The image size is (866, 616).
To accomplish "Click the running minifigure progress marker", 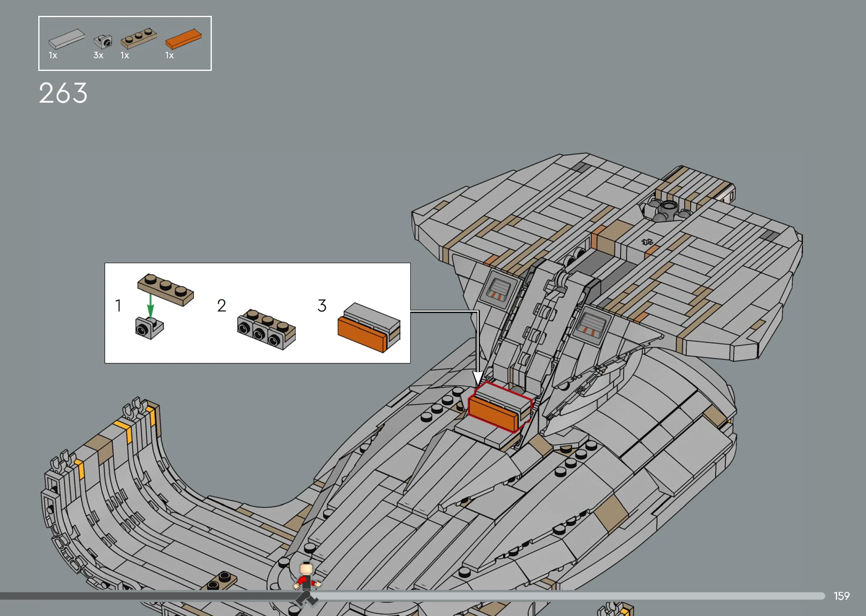I will pyautogui.click(x=307, y=583).
